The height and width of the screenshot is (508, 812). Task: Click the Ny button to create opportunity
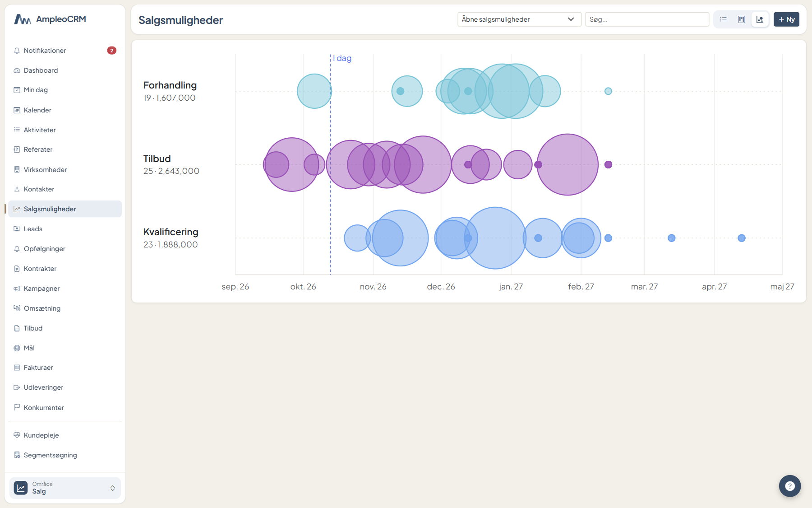click(x=787, y=19)
